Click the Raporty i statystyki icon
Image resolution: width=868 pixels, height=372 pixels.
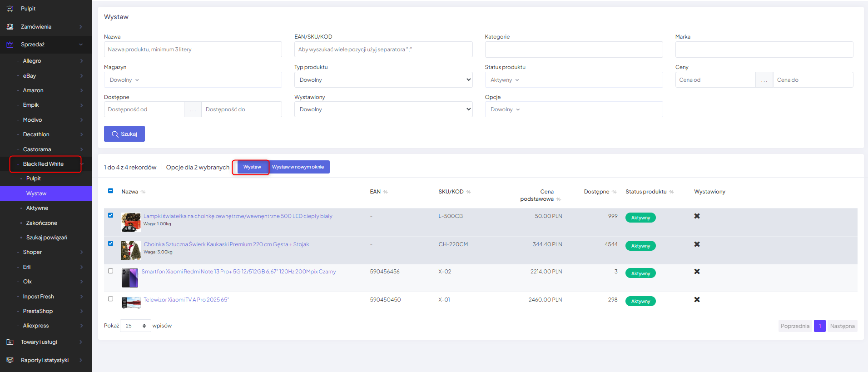click(10, 360)
